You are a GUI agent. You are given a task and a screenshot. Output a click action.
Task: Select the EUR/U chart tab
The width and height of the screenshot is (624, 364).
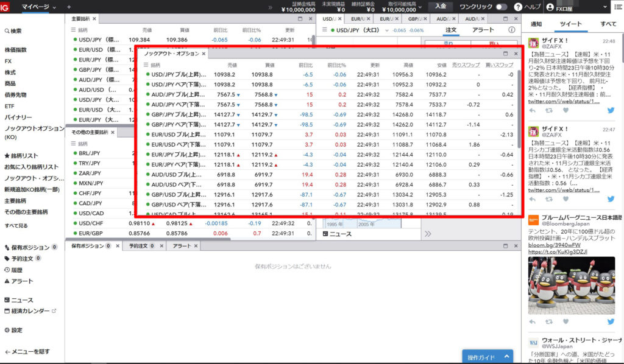coord(360,19)
